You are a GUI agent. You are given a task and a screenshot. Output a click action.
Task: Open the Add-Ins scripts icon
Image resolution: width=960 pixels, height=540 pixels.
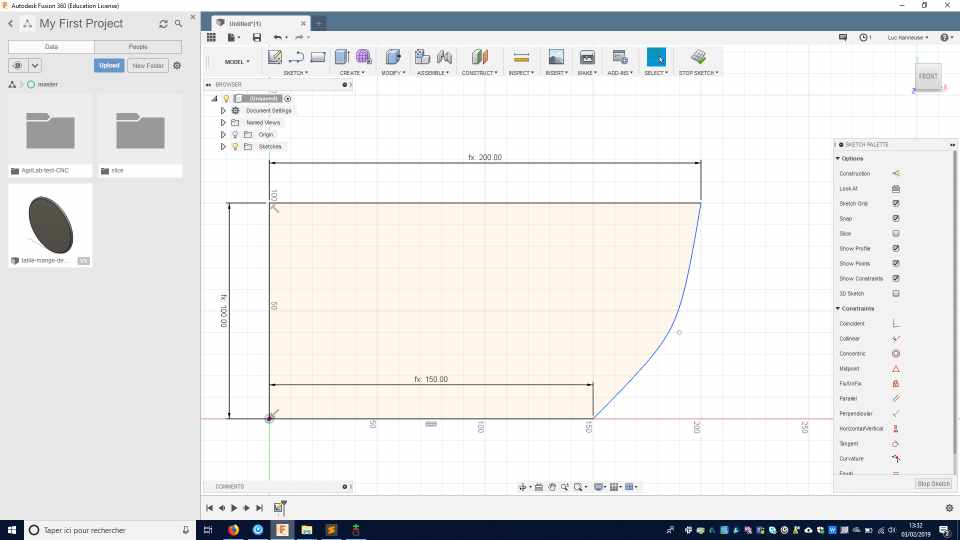click(620, 57)
